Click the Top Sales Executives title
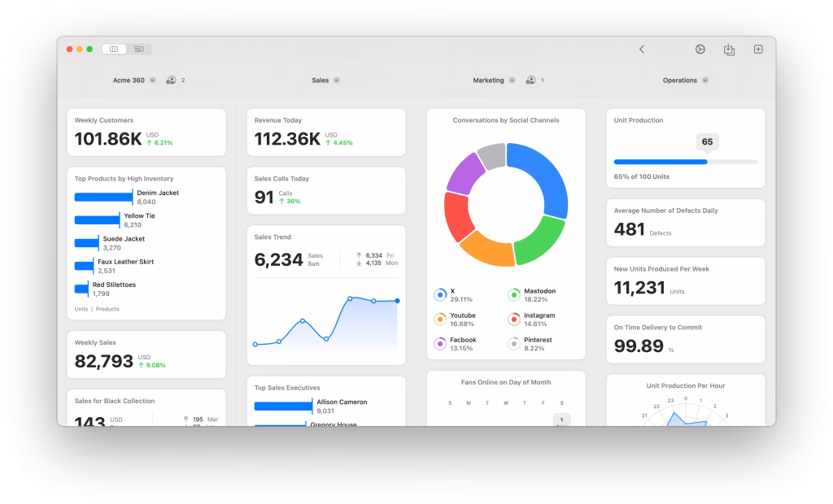Image resolution: width=833 pixels, height=504 pixels. [287, 389]
